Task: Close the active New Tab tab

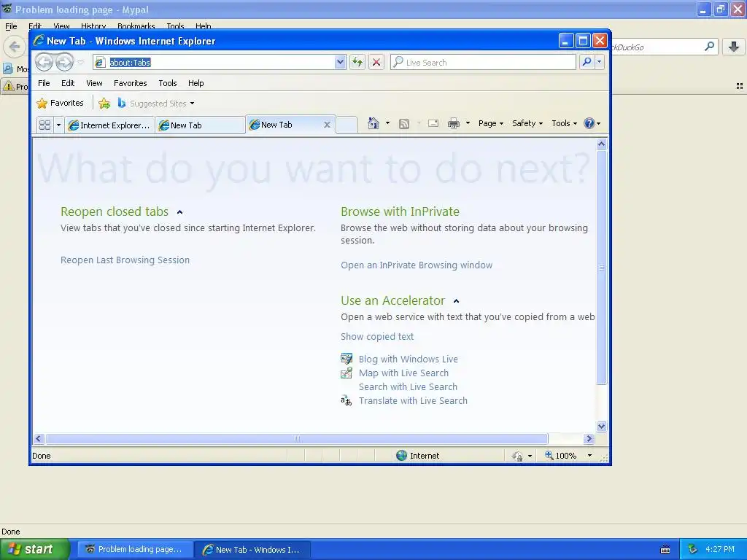Action: tap(327, 125)
